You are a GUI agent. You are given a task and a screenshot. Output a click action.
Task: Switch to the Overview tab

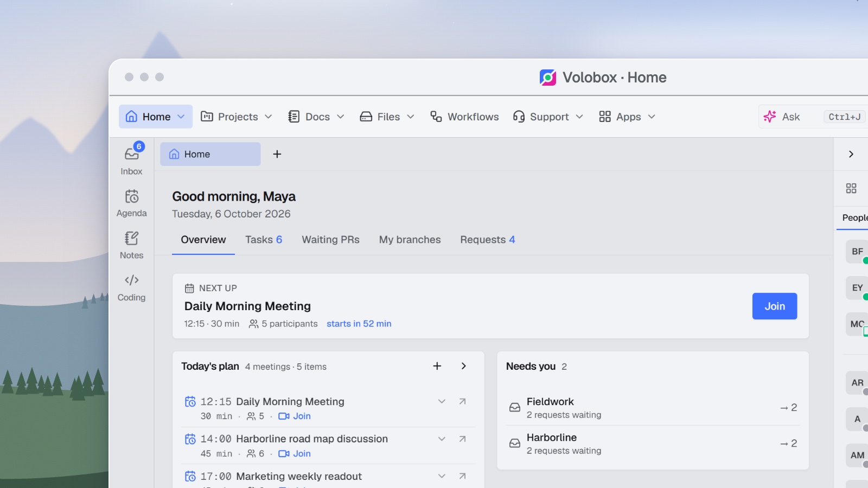pyautogui.click(x=203, y=240)
